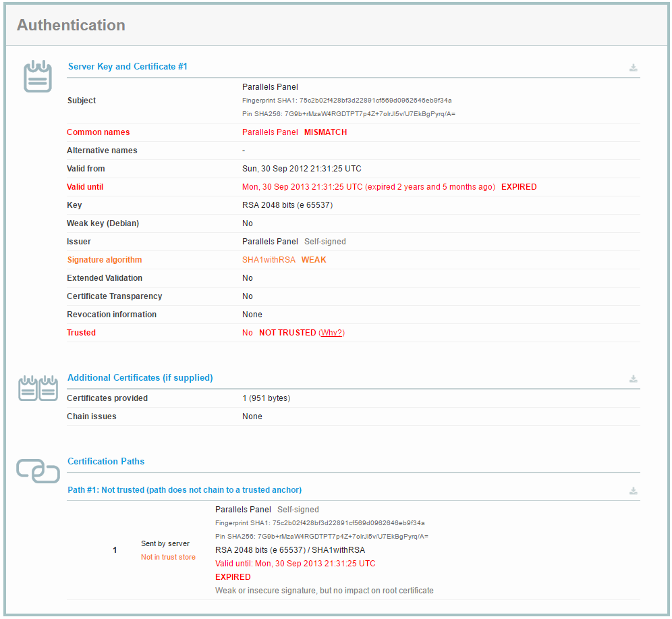This screenshot has width=672, height=619.
Task: Click the download icon for Server Key and Certificate
Action: point(633,68)
